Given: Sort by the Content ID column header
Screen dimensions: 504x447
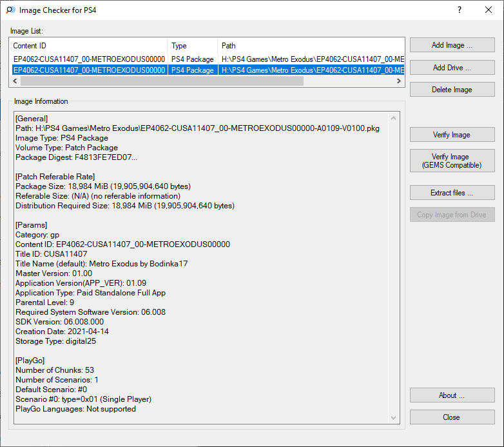Looking at the screenshot, I should [x=90, y=46].
